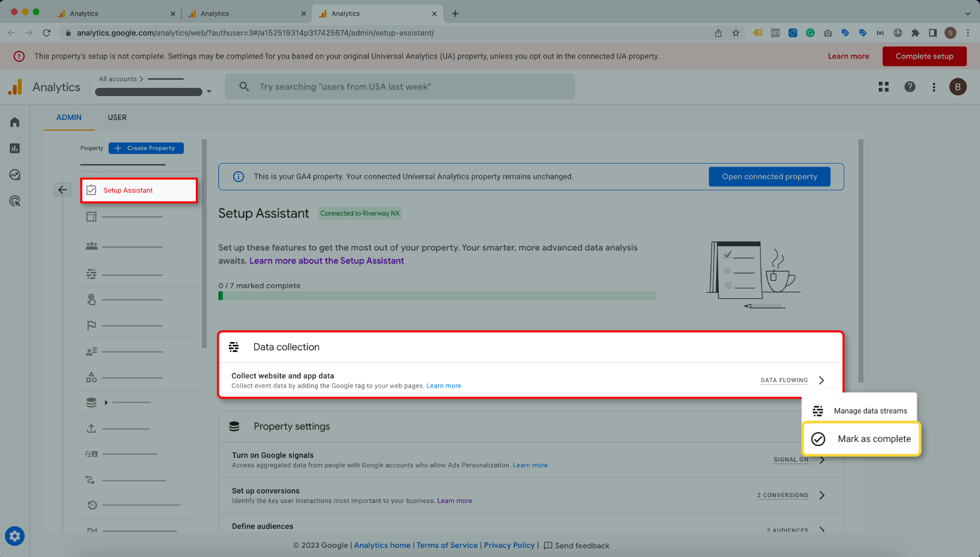Click the Setup Assistant checklist icon
980x557 pixels.
click(x=92, y=190)
